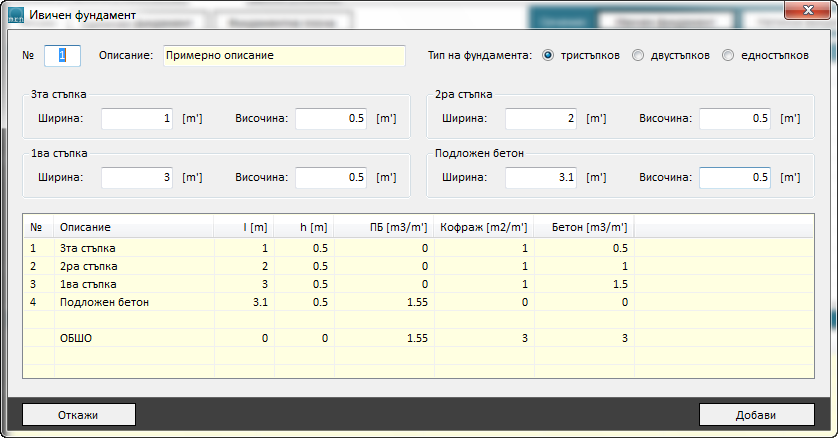The height and width of the screenshot is (438, 838).
Task: Select the двустъпков foundation type
Action: (638, 56)
